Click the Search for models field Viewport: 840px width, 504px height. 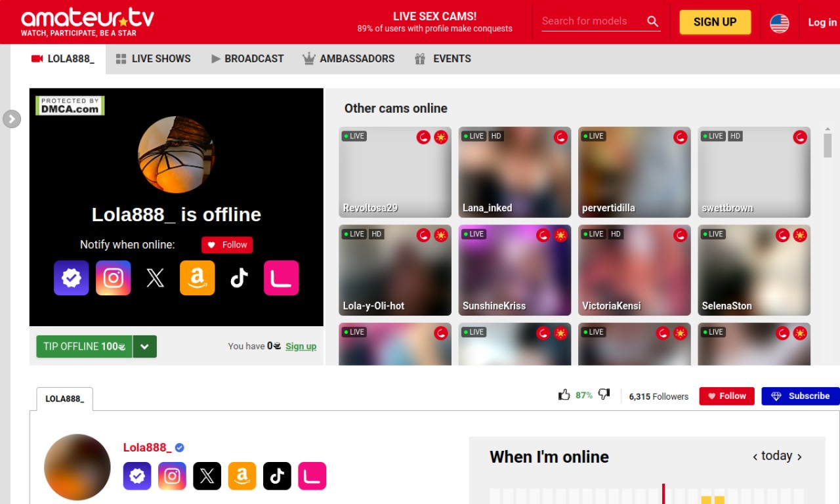pyautogui.click(x=592, y=21)
